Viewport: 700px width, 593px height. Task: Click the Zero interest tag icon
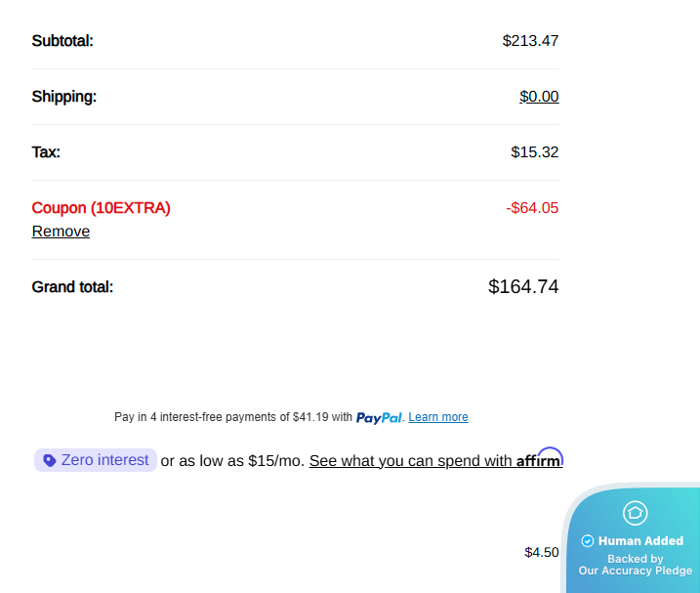click(x=49, y=460)
